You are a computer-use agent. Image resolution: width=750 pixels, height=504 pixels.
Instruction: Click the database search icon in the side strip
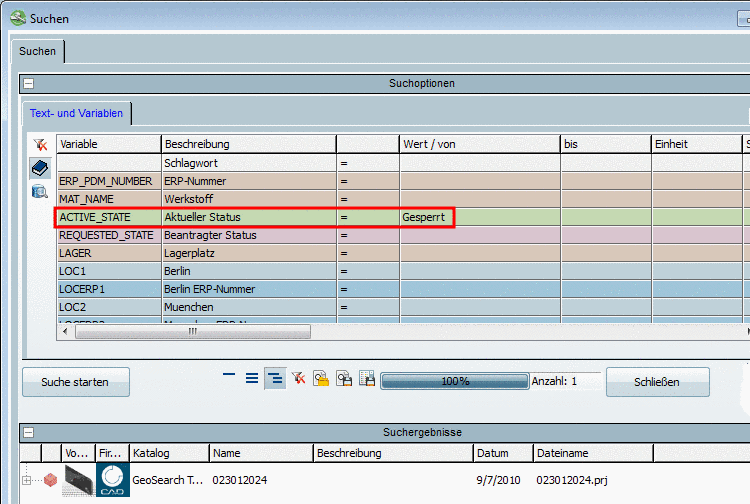point(40,192)
